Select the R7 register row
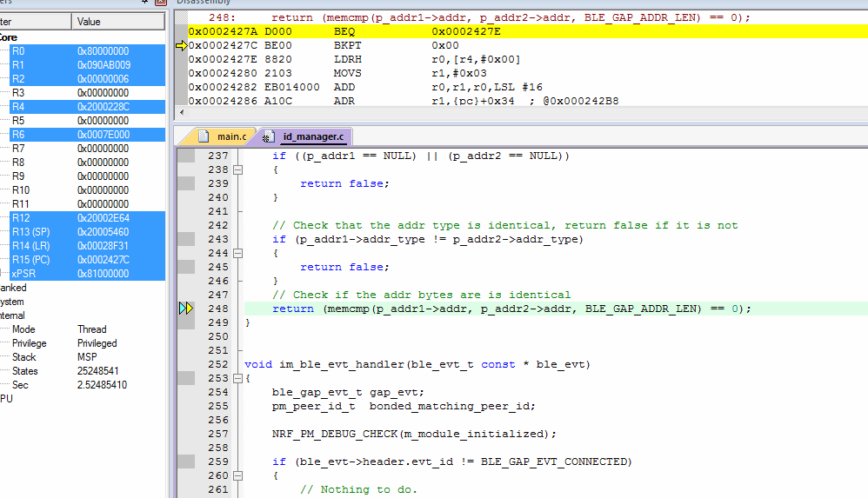The width and height of the screenshot is (868, 498). (x=88, y=149)
